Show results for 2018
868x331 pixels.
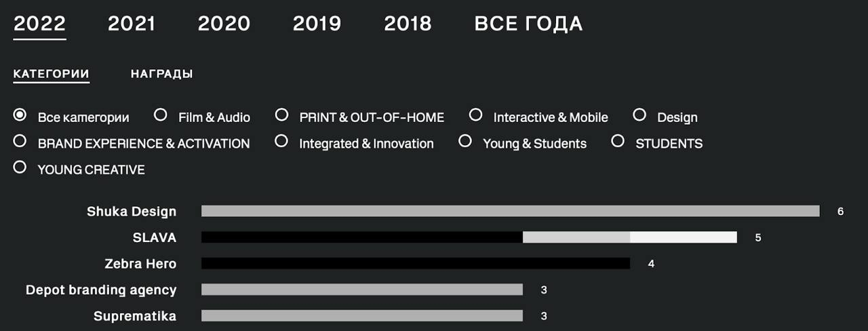pyautogui.click(x=408, y=24)
